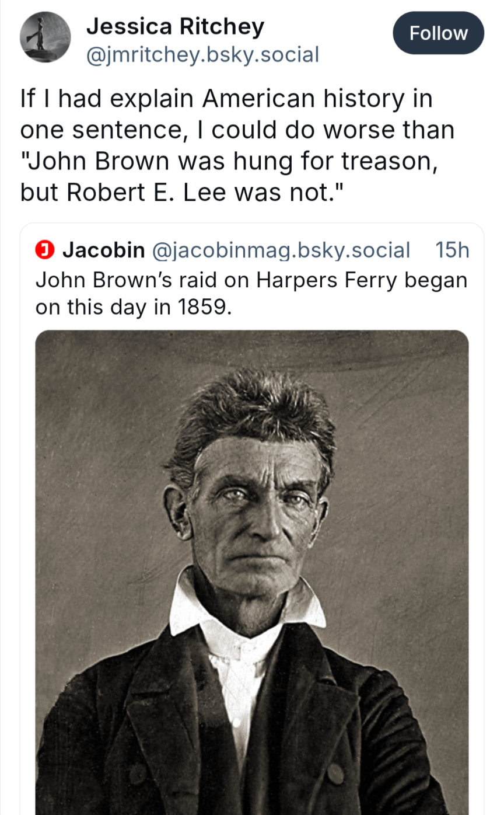Click the line starting "If I had explain"
The width and height of the screenshot is (504, 815).
(226, 99)
